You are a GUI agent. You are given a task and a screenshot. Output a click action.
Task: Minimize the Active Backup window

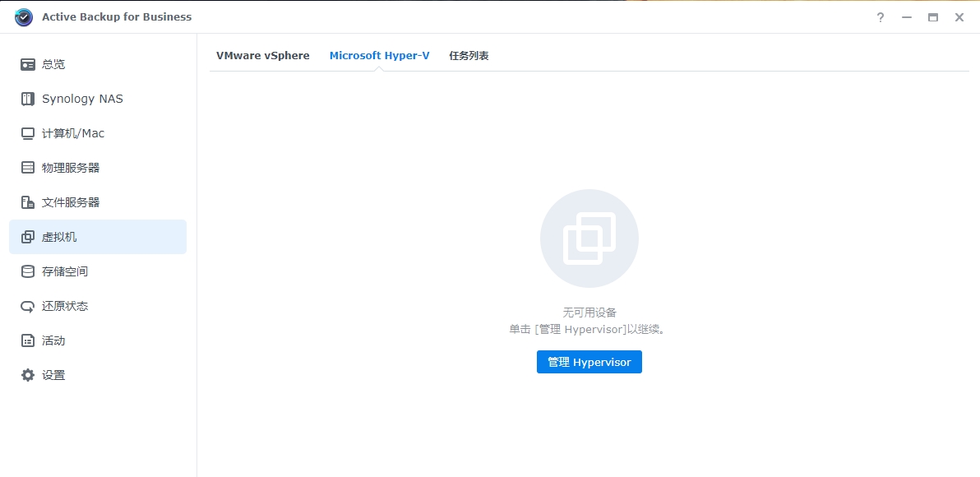[907, 17]
